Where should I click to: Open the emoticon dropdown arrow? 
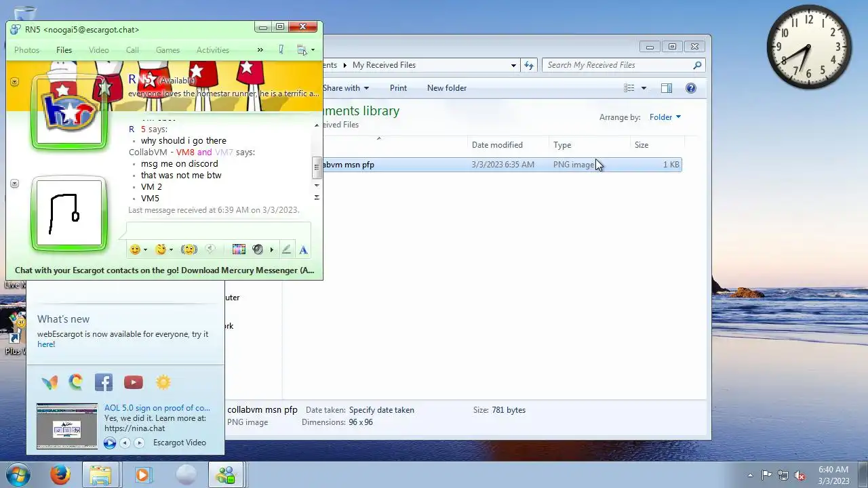[x=145, y=250]
